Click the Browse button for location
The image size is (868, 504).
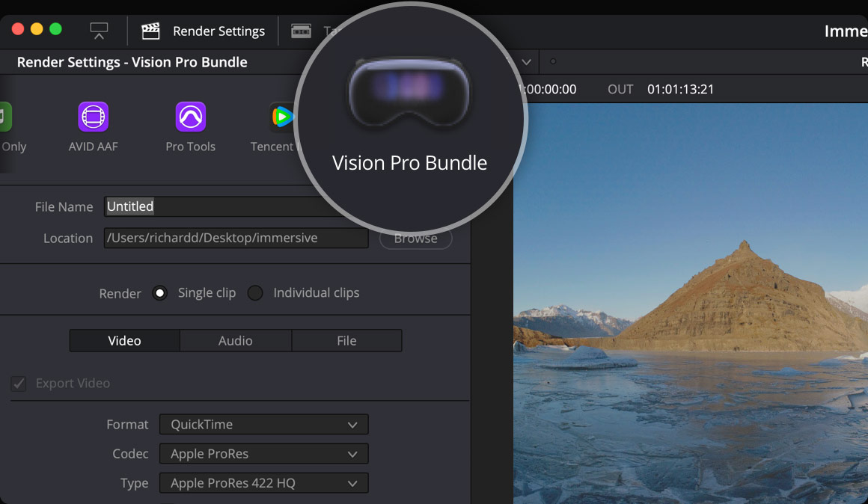point(416,239)
